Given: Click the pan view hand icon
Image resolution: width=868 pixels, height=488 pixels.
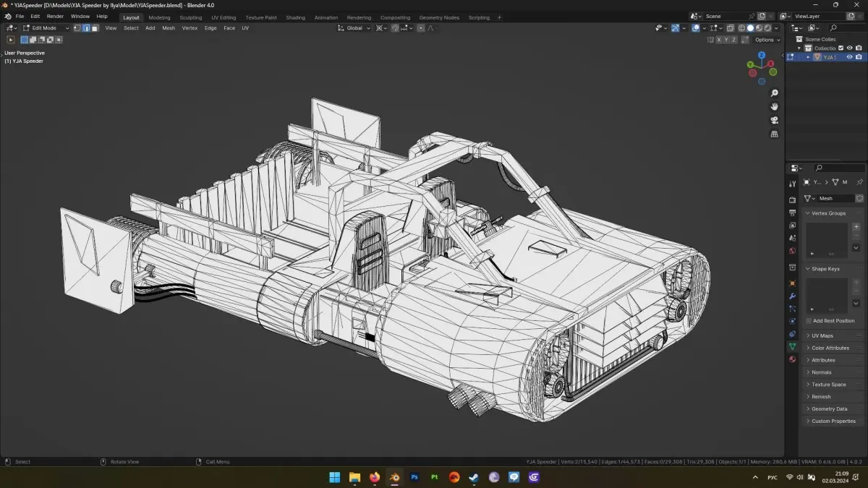Looking at the screenshot, I should pos(775,106).
